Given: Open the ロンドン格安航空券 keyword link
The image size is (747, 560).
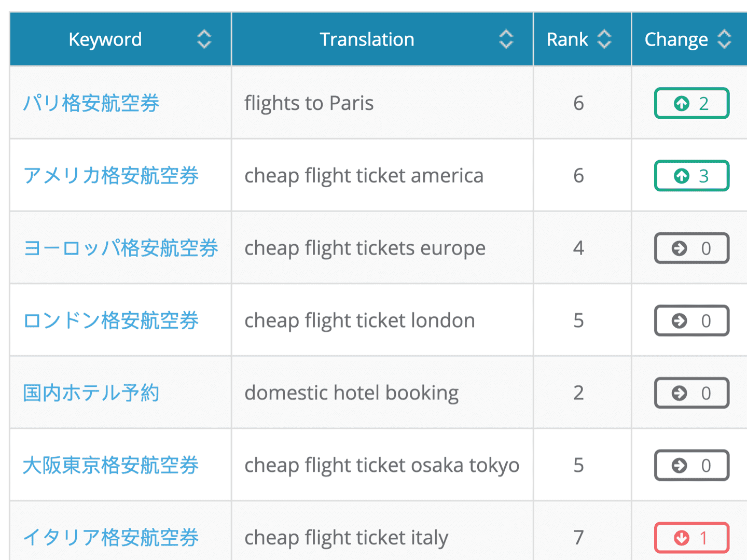Looking at the screenshot, I should pyautogui.click(x=111, y=320).
